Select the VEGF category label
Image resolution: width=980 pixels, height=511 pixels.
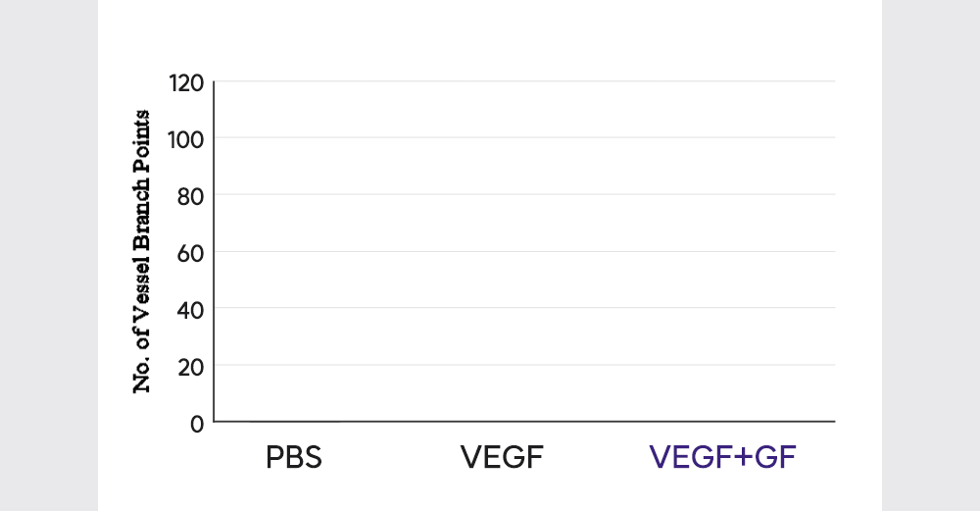tap(502, 458)
